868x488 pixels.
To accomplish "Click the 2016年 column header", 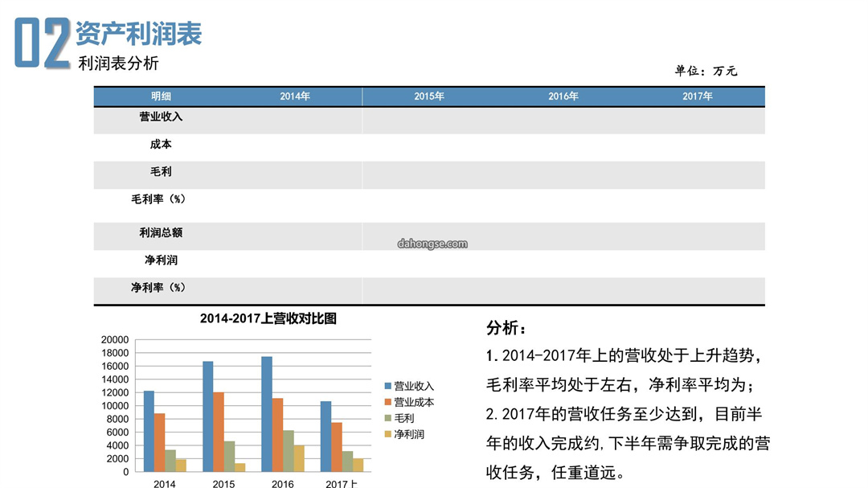I will [563, 96].
